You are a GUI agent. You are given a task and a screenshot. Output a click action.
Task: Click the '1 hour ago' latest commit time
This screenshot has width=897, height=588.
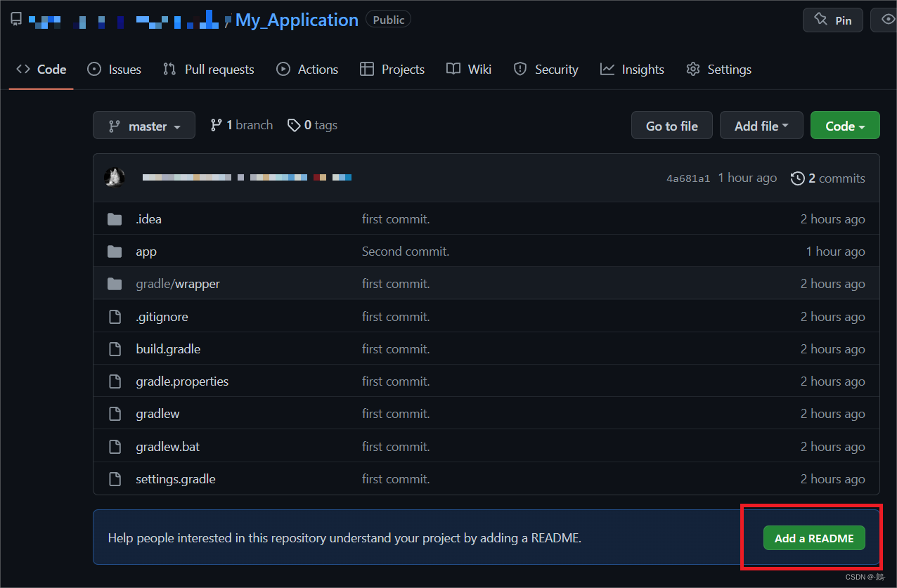click(x=747, y=178)
